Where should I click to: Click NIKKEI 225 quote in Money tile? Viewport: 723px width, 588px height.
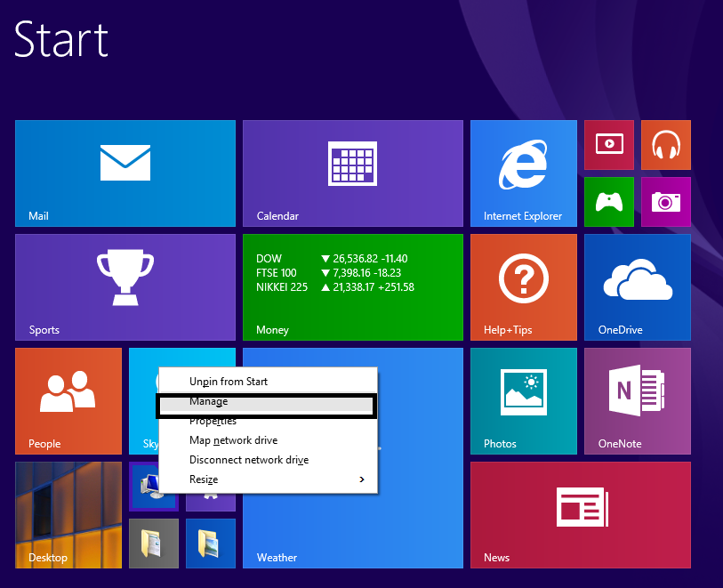pyautogui.click(x=335, y=286)
